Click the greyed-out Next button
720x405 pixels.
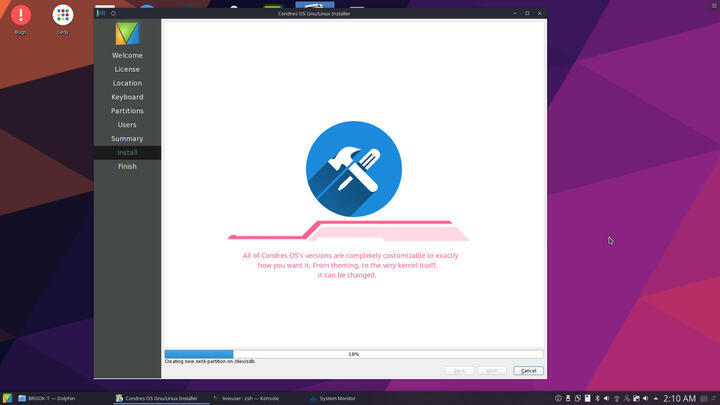[492, 371]
